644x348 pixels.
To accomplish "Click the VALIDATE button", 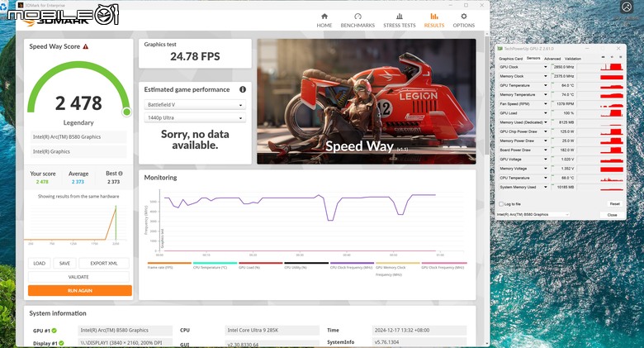I will pos(78,277).
